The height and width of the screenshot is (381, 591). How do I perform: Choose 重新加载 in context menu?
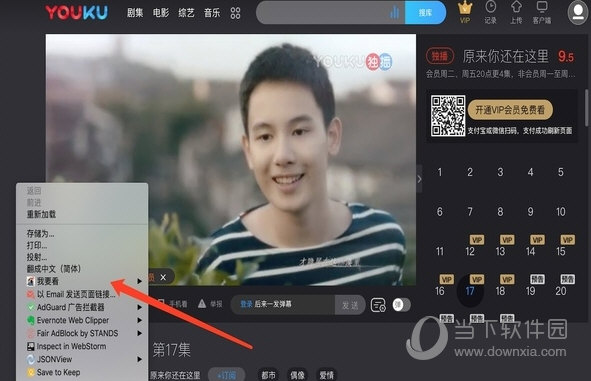point(41,214)
